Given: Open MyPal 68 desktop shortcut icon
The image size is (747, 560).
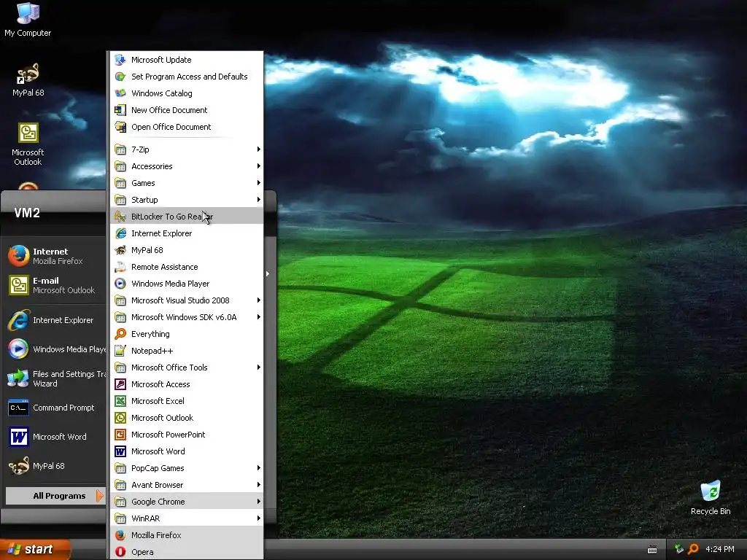Looking at the screenshot, I should pyautogui.click(x=28, y=80).
